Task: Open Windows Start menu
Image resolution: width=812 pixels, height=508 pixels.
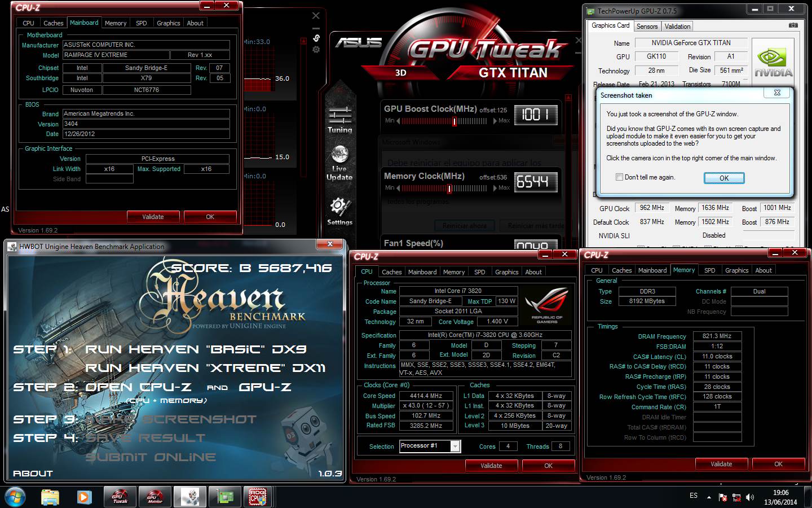Action: point(15,497)
